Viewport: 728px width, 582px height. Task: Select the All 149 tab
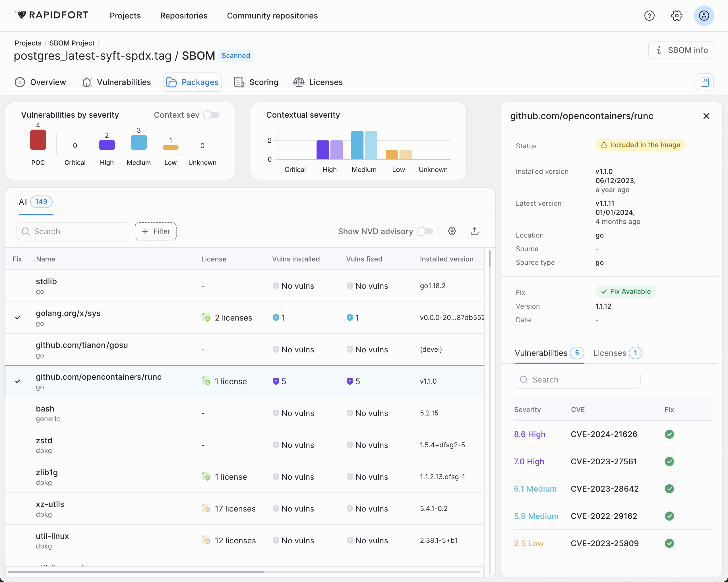[x=36, y=202]
